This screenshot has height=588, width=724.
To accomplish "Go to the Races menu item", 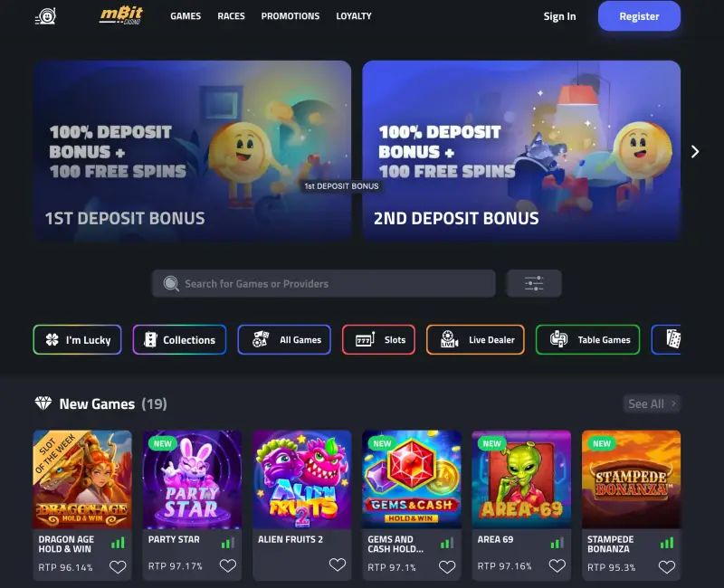I will 232,16.
